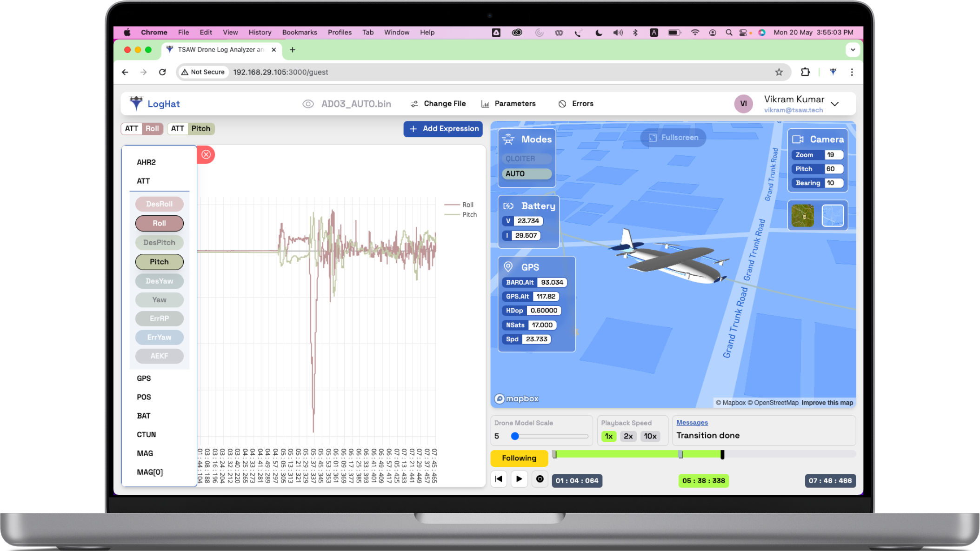Click the LogHat drone logo icon
The image size is (980, 551).
(135, 103)
